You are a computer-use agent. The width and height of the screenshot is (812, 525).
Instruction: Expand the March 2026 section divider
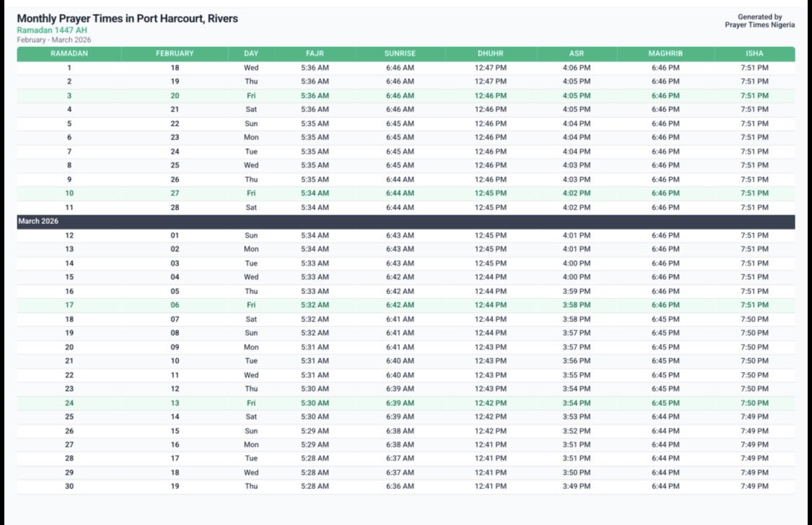[x=35, y=221]
